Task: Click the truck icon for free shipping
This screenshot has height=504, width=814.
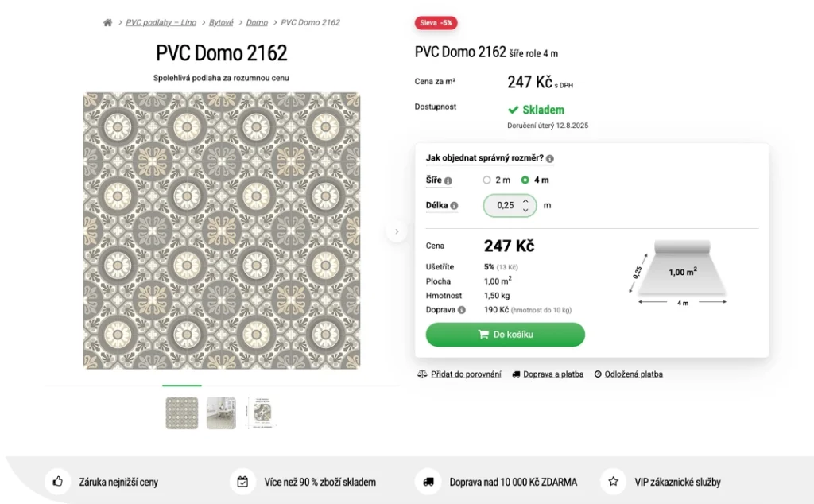Action: coord(428,481)
